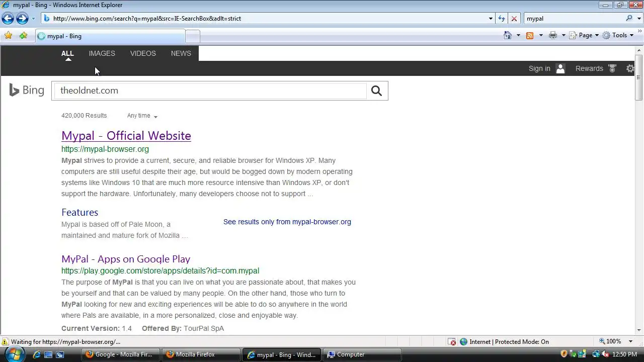The width and height of the screenshot is (644, 362).
Task: Click the Bing search magnifier button
Action: coord(376,90)
